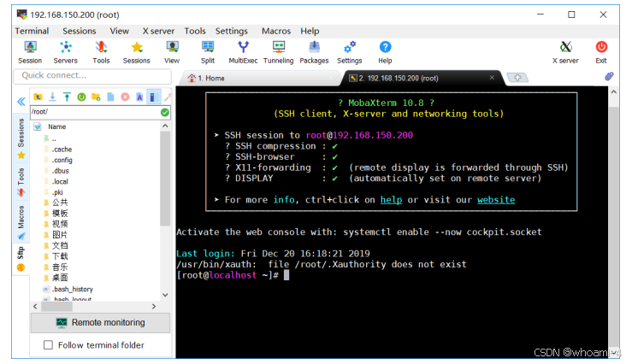This screenshot has height=364, width=632.
Task: Open the X server menu
Action: coord(158,31)
